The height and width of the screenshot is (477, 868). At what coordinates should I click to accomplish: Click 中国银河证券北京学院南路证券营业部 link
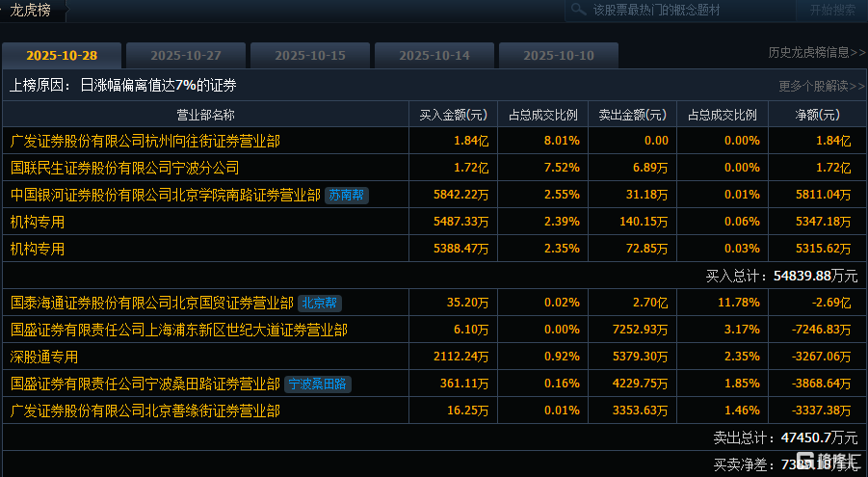point(165,195)
